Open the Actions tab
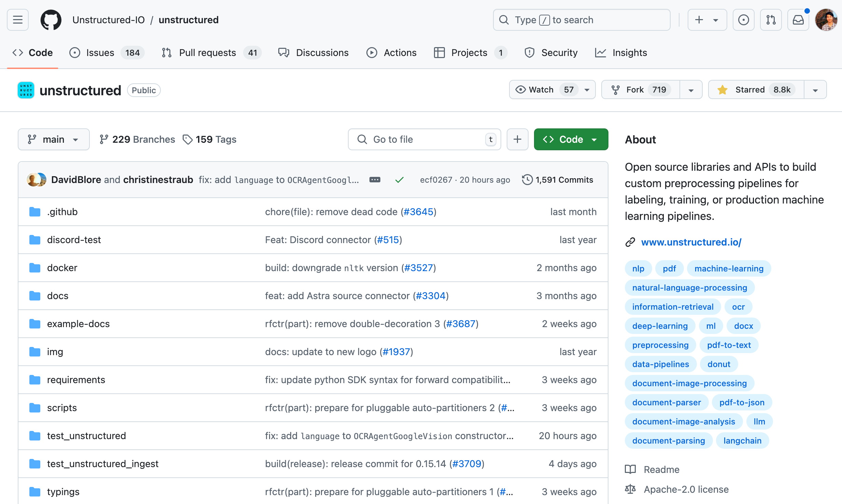This screenshot has width=842, height=504. (392, 53)
